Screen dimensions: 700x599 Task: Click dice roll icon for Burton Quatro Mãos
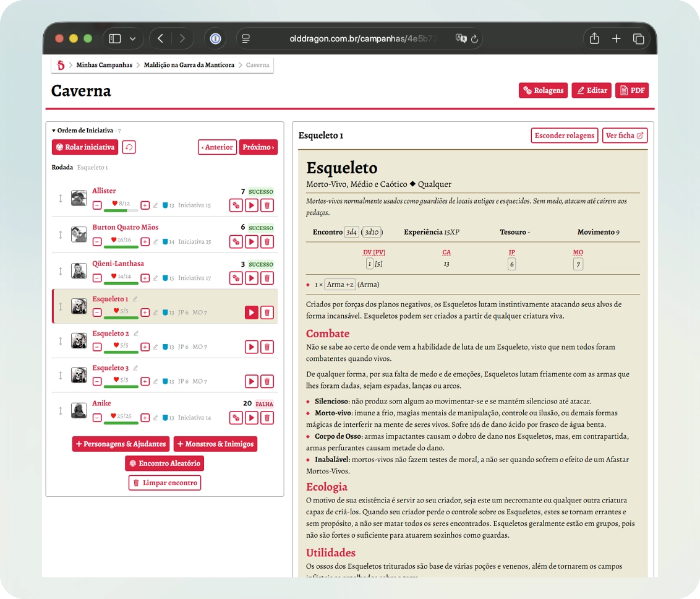click(x=236, y=242)
